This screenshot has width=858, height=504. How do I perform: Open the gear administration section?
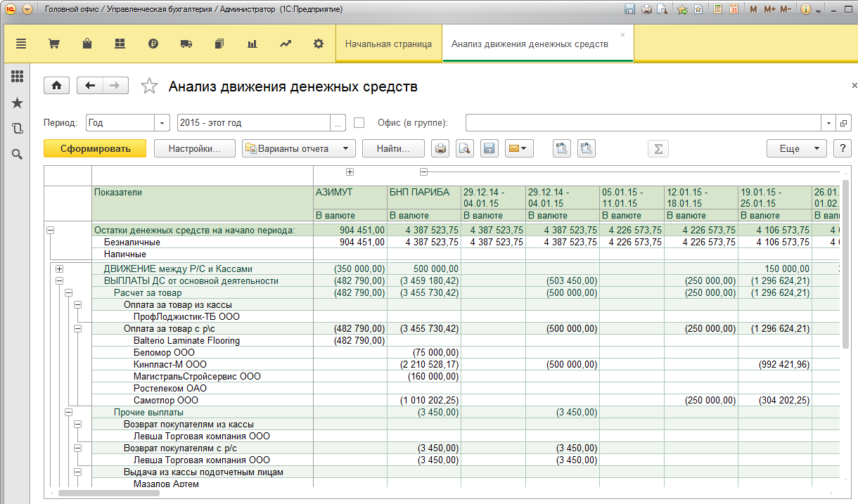(319, 44)
